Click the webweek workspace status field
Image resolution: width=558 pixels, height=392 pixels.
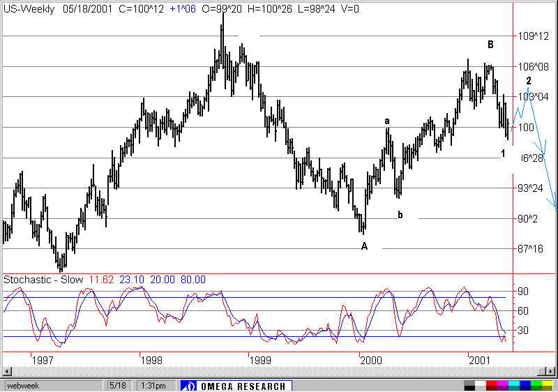[54, 386]
